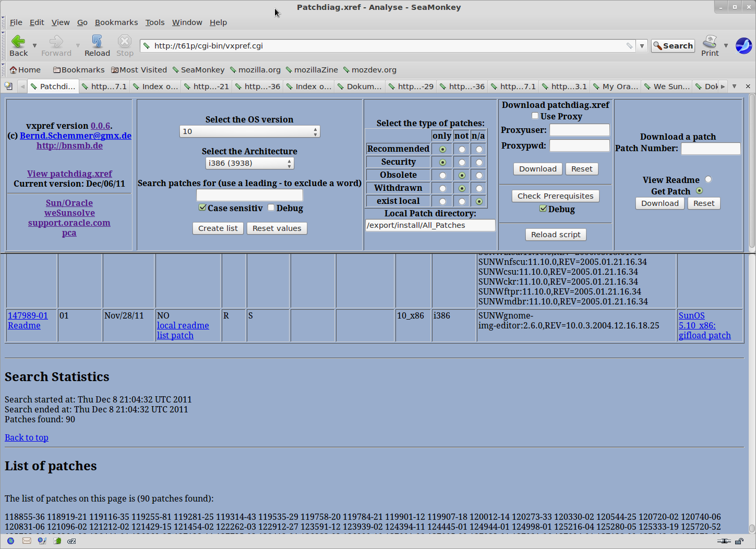Uncheck Debug below Check Prerequisites
The image size is (756, 549).
(543, 209)
